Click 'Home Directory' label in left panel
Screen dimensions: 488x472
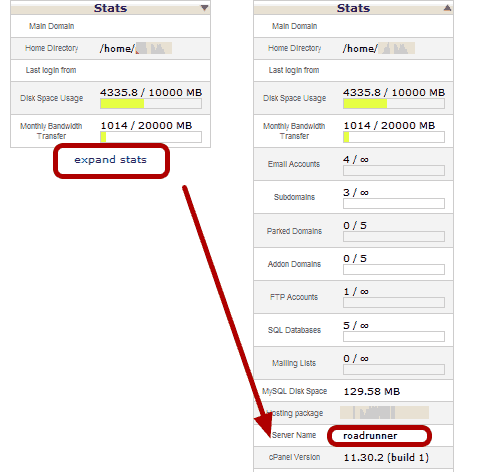(51, 48)
